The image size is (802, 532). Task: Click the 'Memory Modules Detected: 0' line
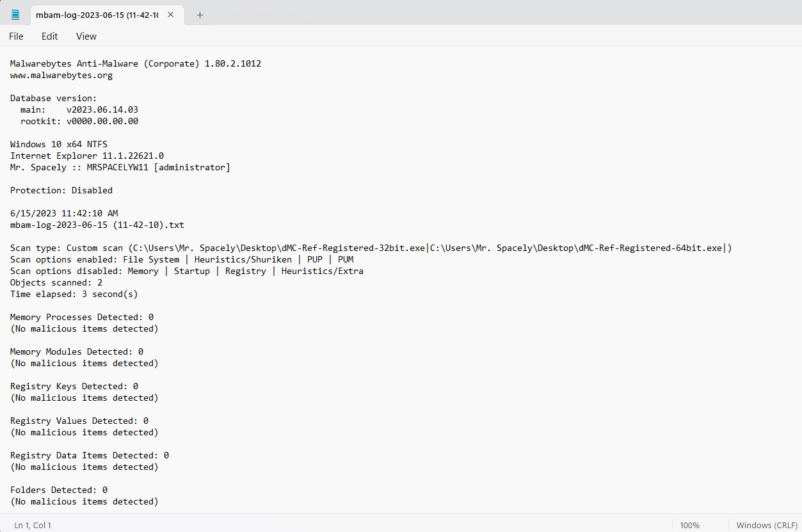click(77, 352)
